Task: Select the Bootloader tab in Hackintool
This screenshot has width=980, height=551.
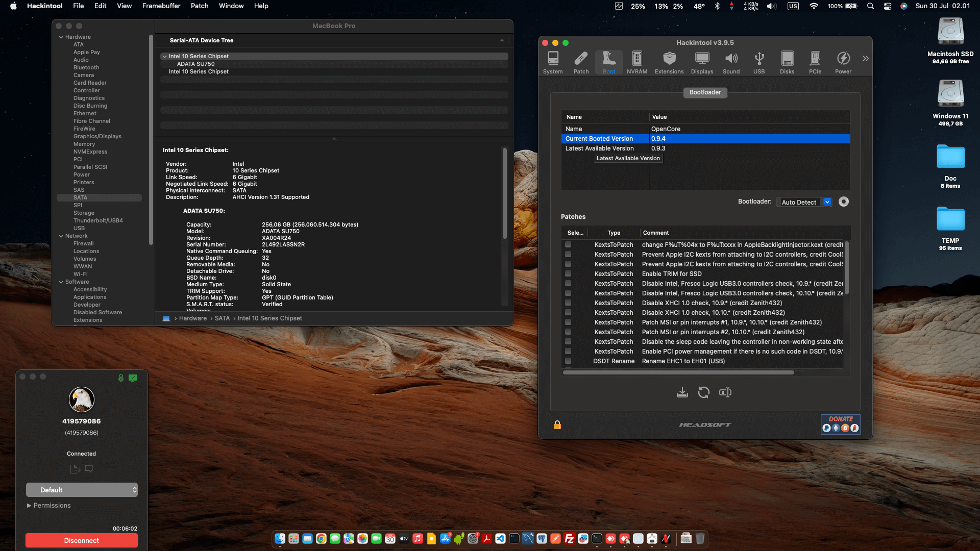Action: click(x=705, y=92)
